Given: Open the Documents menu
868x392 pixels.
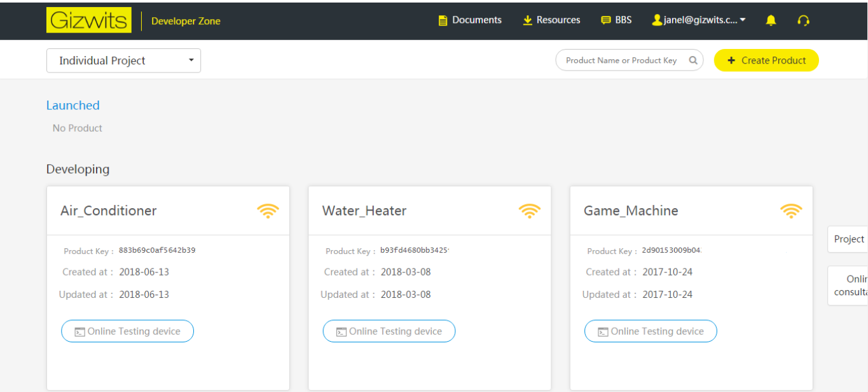Looking at the screenshot, I should [x=470, y=20].
